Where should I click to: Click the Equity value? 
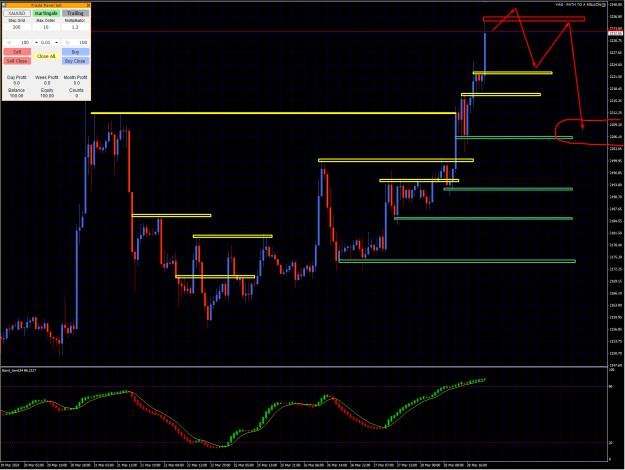47,96
